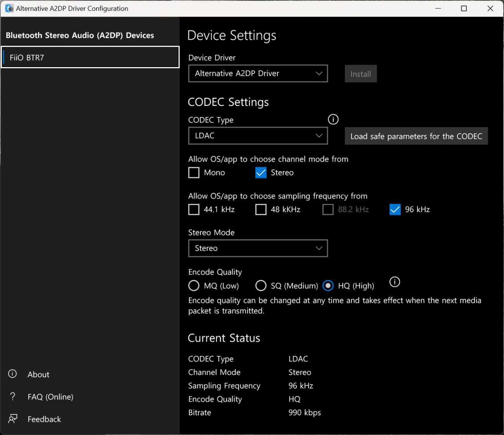Image resolution: width=504 pixels, height=435 pixels.
Task: Click Load safe parameters for the CODEC
Action: click(x=416, y=136)
